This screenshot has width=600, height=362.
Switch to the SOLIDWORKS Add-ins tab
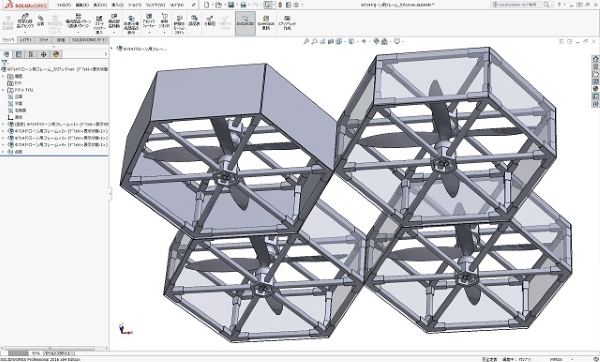tap(90, 40)
